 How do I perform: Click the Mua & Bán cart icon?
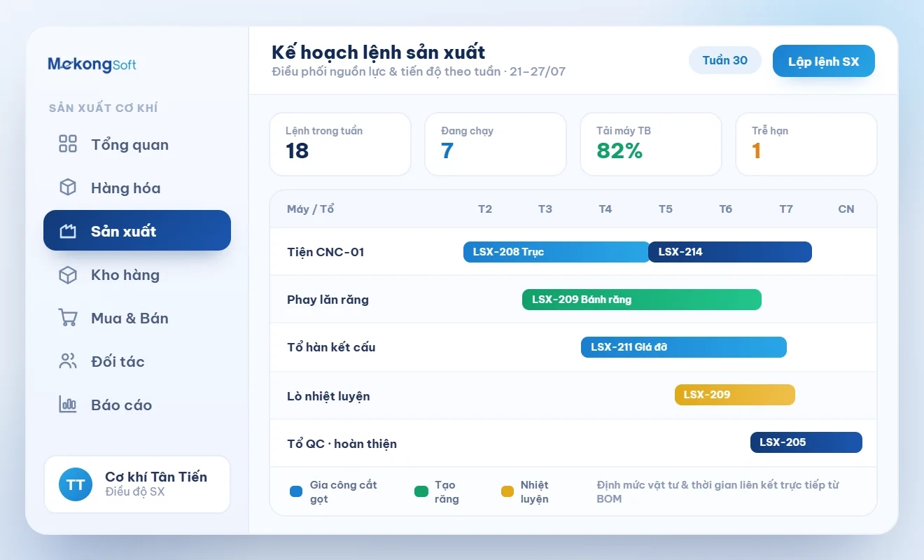coord(68,318)
